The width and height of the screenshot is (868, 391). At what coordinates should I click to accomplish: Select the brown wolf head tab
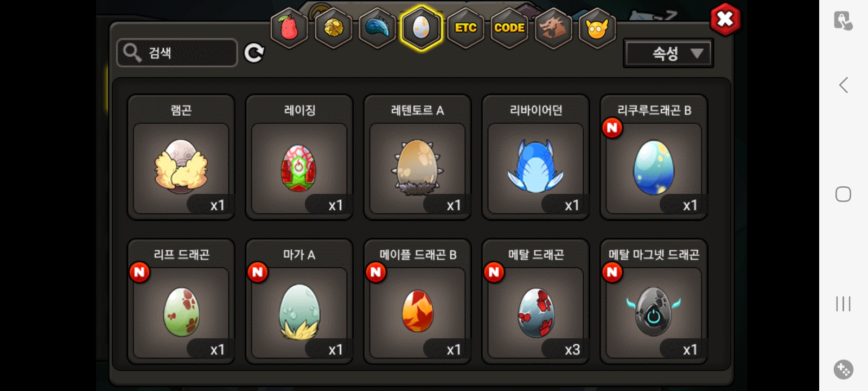(x=553, y=28)
